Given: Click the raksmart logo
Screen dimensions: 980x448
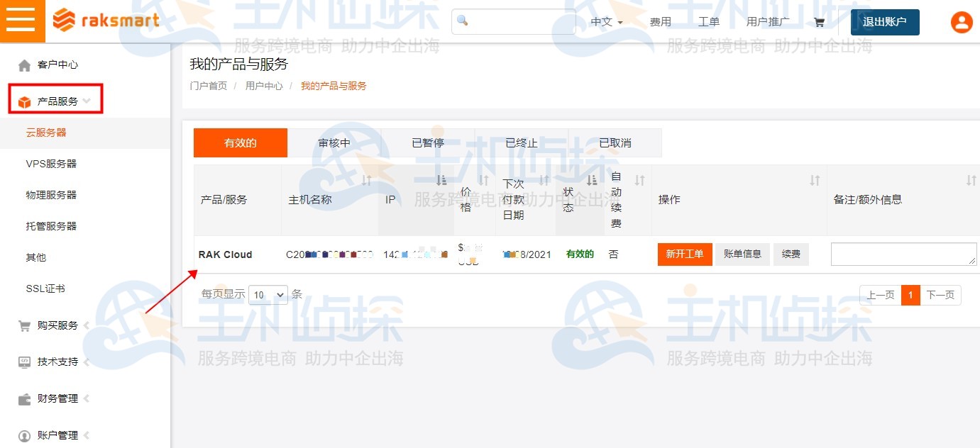Looking at the screenshot, I should click(105, 20).
